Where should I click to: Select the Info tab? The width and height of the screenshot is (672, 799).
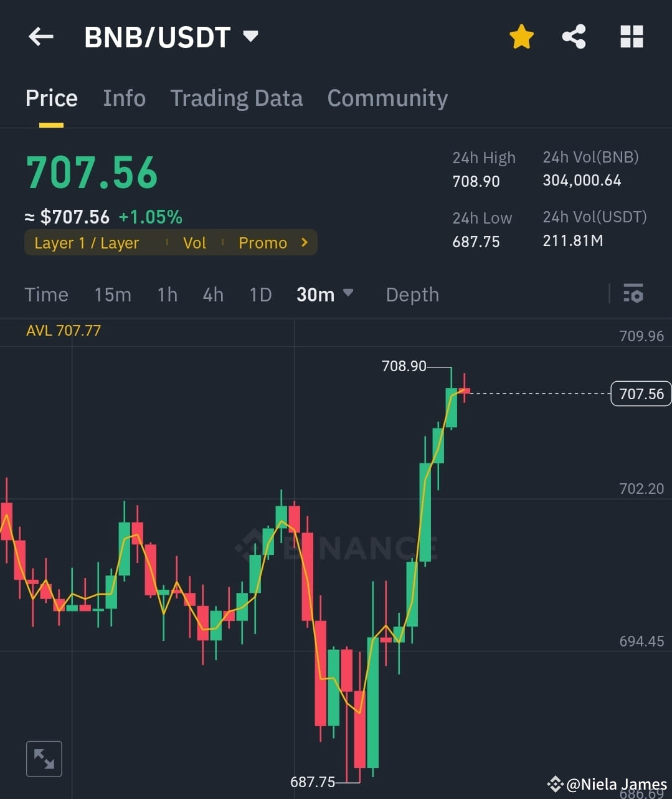tap(124, 98)
